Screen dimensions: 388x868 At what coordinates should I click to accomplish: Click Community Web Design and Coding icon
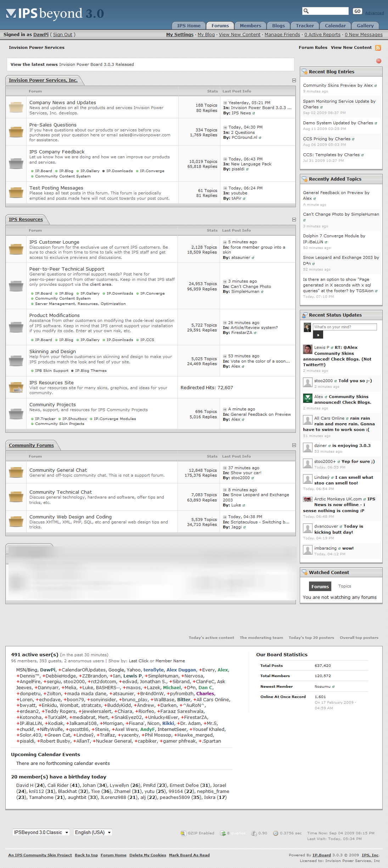[16, 521]
